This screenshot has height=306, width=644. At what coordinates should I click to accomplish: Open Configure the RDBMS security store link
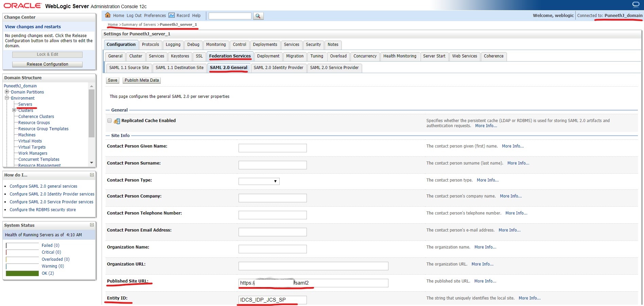click(x=43, y=210)
